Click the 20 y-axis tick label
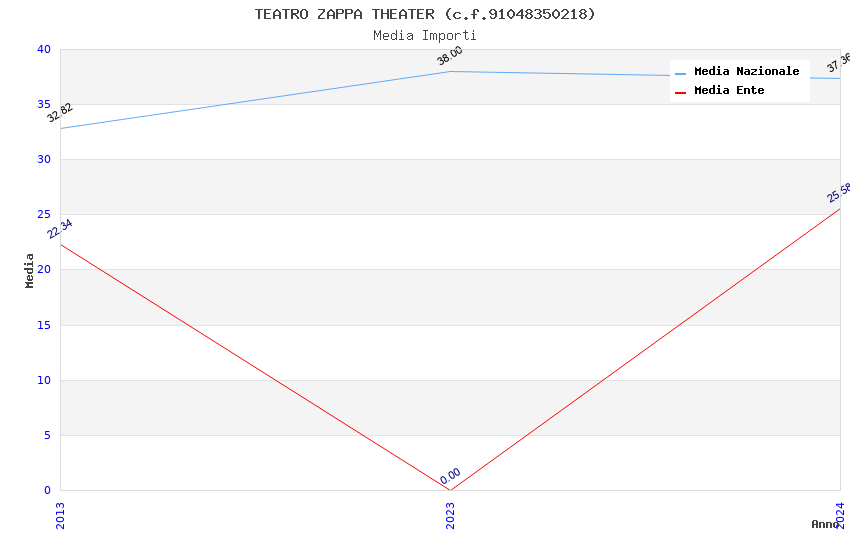 tap(44, 269)
